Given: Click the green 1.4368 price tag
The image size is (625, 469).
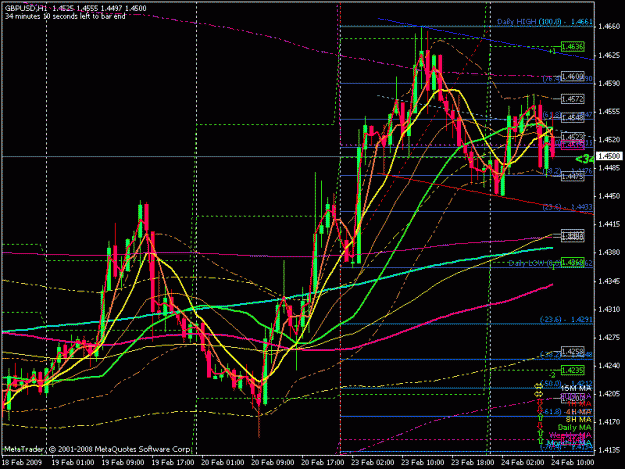Looking at the screenshot, I should pyautogui.click(x=572, y=263).
